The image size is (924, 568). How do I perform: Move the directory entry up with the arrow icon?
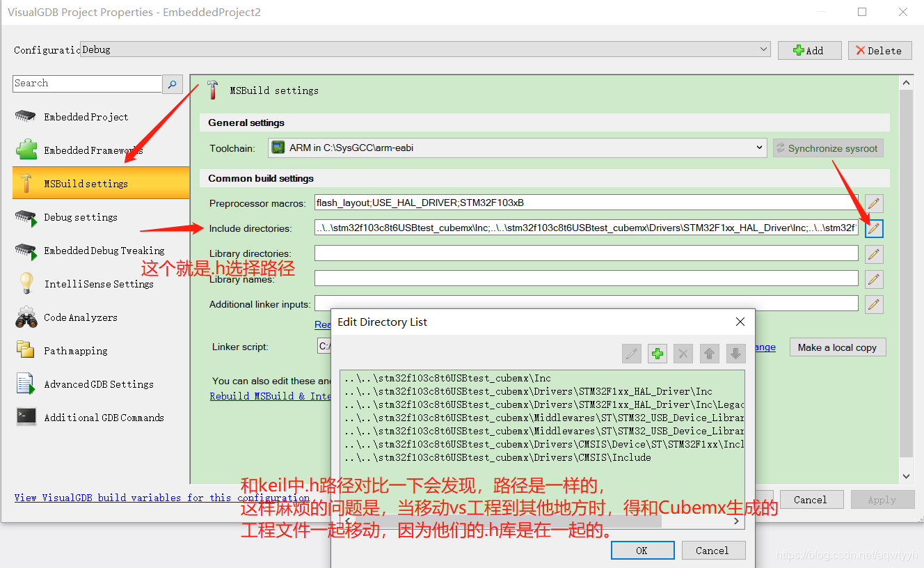click(x=709, y=354)
